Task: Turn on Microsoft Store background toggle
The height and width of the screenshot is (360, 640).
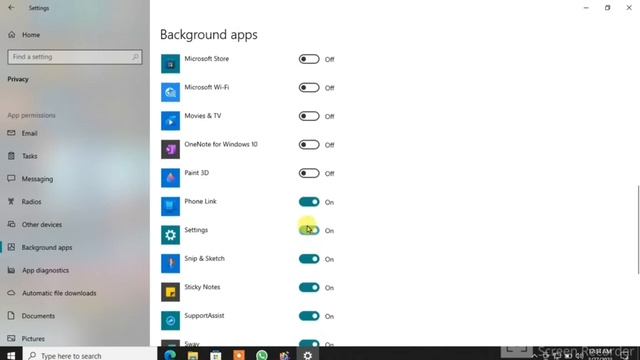Action: tap(309, 59)
